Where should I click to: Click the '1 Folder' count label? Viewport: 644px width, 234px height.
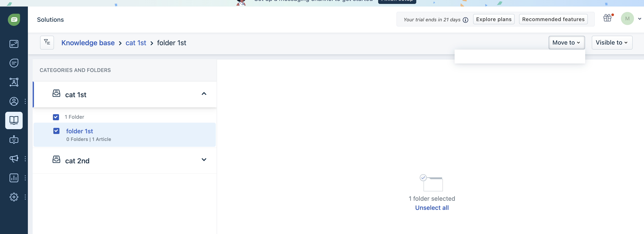(74, 117)
